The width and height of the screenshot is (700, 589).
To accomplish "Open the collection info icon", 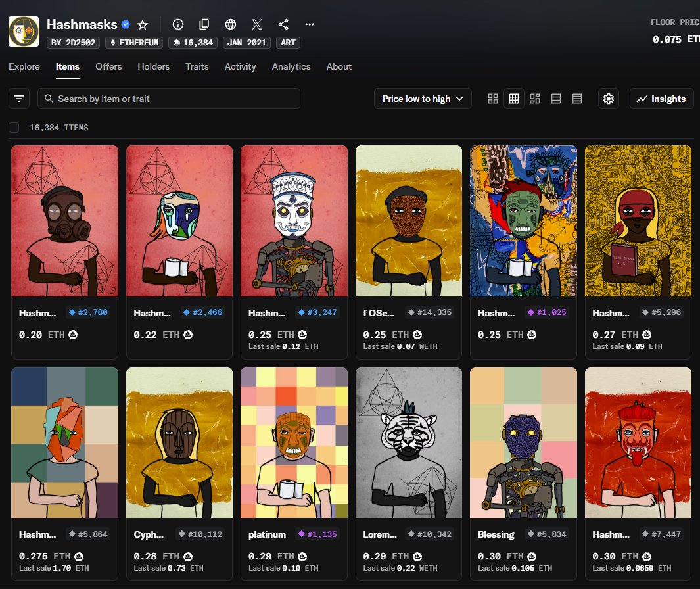I will point(177,24).
